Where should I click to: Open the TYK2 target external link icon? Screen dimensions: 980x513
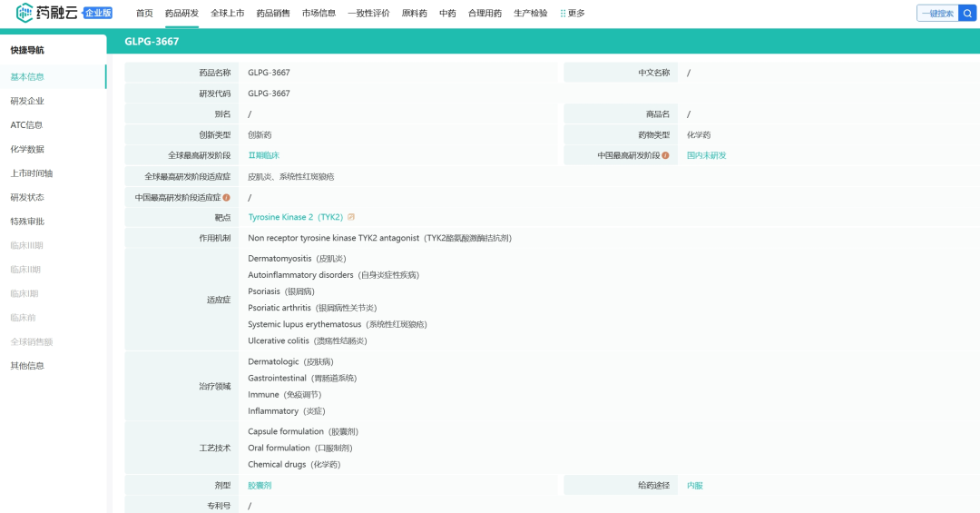pos(351,217)
